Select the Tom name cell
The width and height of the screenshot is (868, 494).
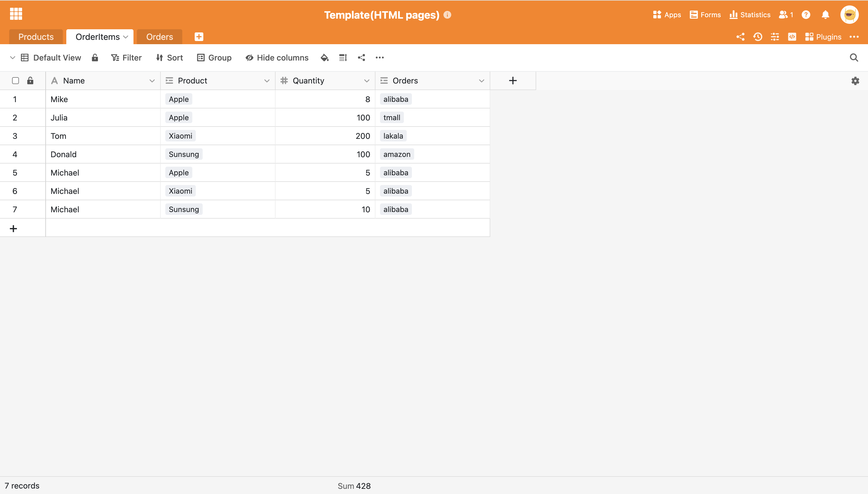click(103, 136)
